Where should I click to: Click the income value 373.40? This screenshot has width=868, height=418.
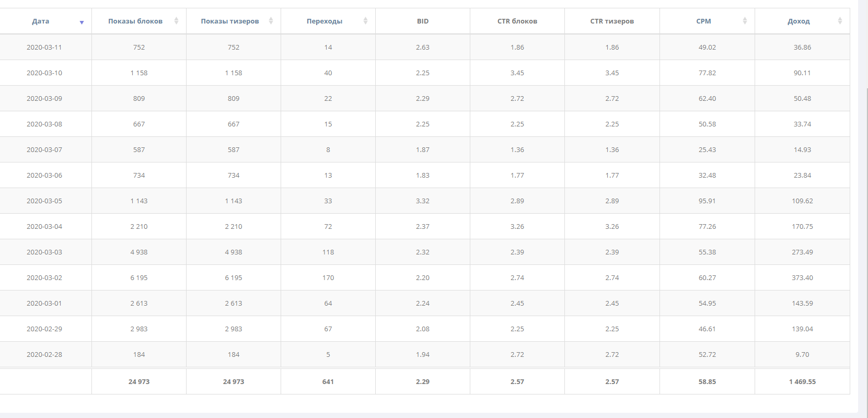[x=802, y=277]
